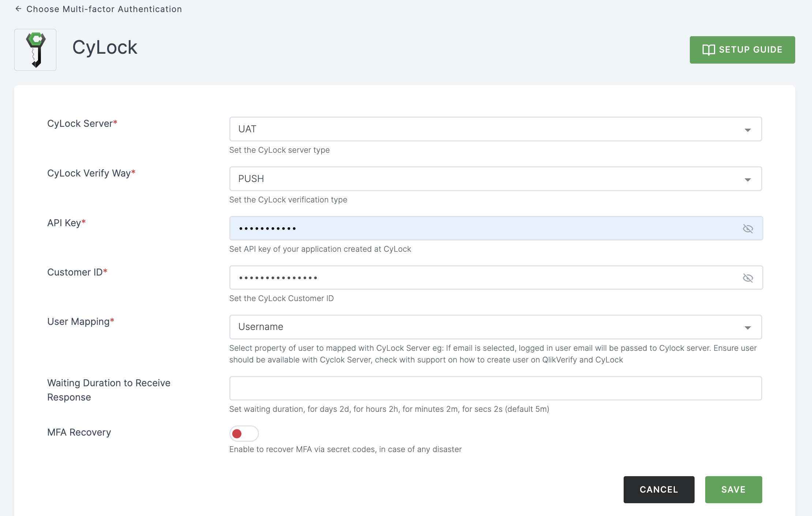Screen dimensions: 812x516
Task: Expand the CyLock Server dropdown
Action: point(748,128)
